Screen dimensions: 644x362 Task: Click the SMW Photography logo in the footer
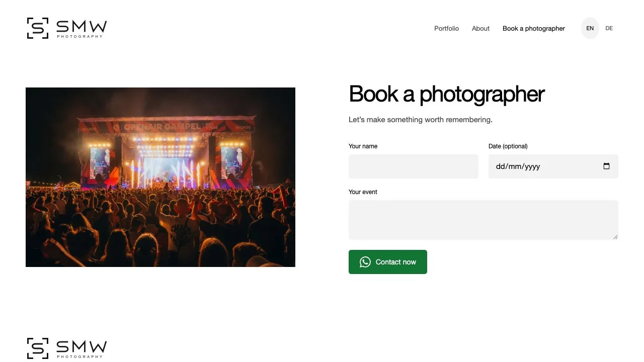(67, 348)
